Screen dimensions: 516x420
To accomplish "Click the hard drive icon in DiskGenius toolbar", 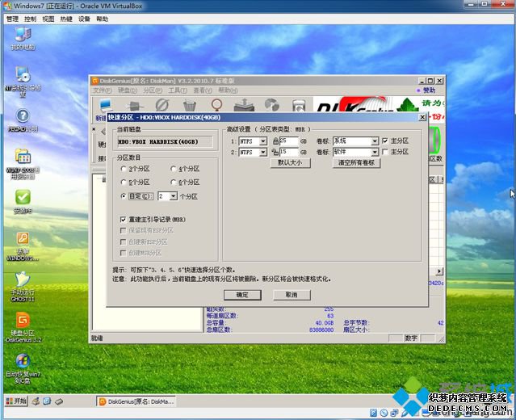I will point(135,106).
